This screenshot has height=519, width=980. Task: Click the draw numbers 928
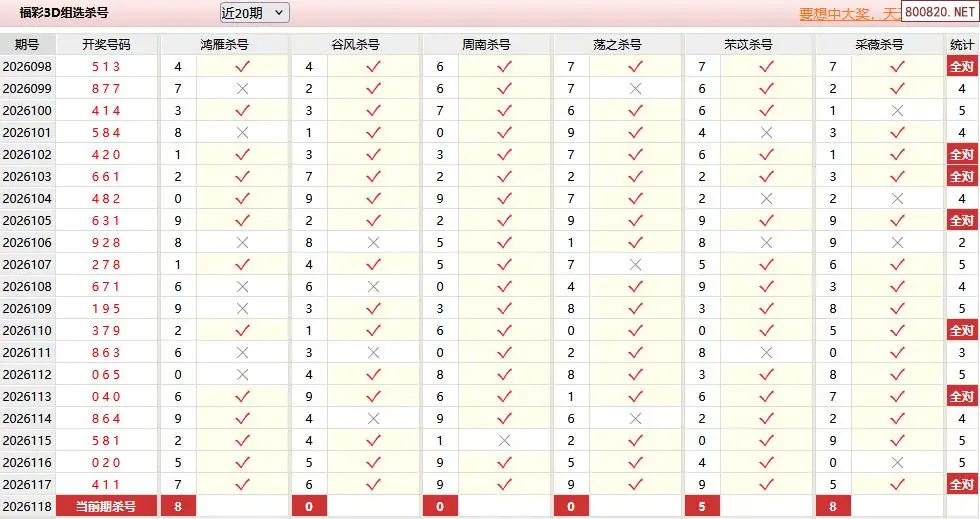click(x=106, y=243)
